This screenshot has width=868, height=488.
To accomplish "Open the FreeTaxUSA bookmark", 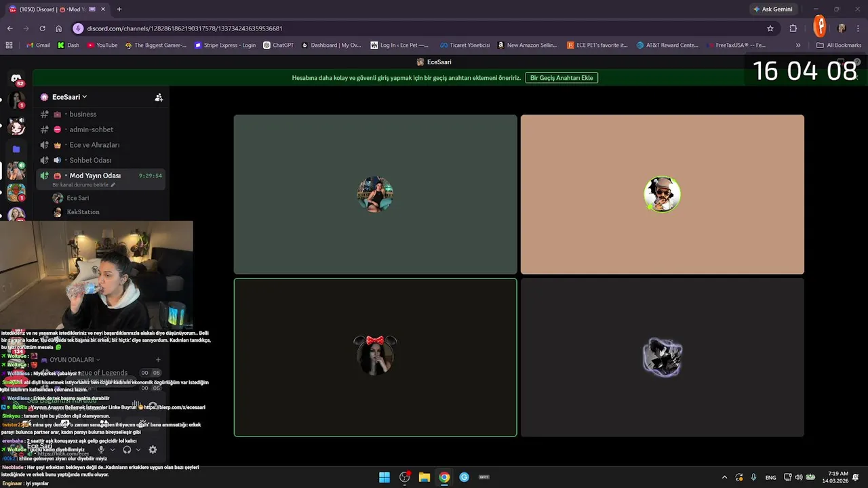I will pyautogui.click(x=736, y=45).
